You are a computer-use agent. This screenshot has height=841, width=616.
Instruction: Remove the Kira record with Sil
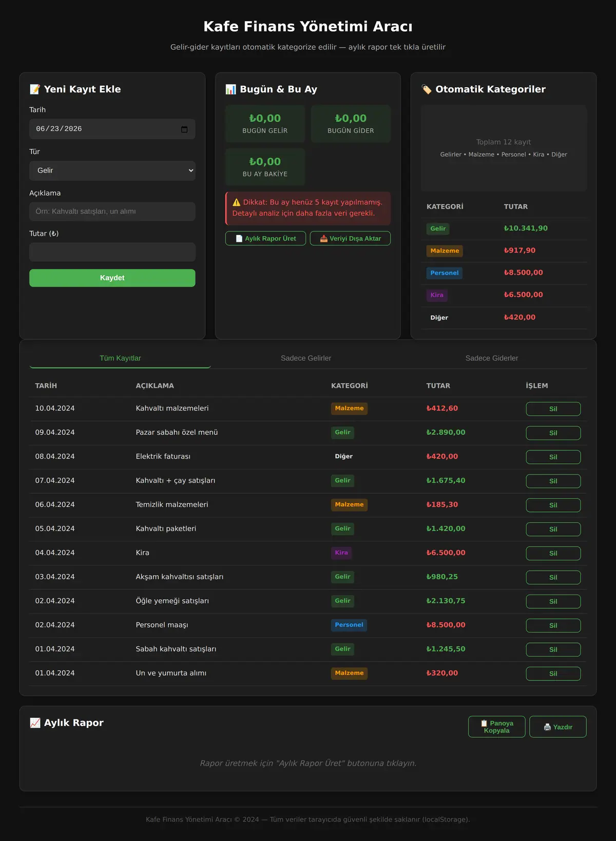[x=553, y=553]
